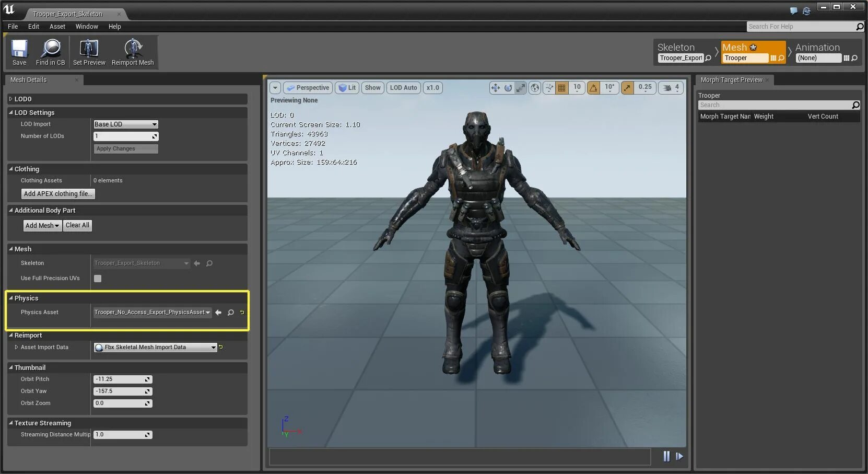Select the translate (move) gizmo tool
The width and height of the screenshot is (868, 474).
(x=495, y=88)
